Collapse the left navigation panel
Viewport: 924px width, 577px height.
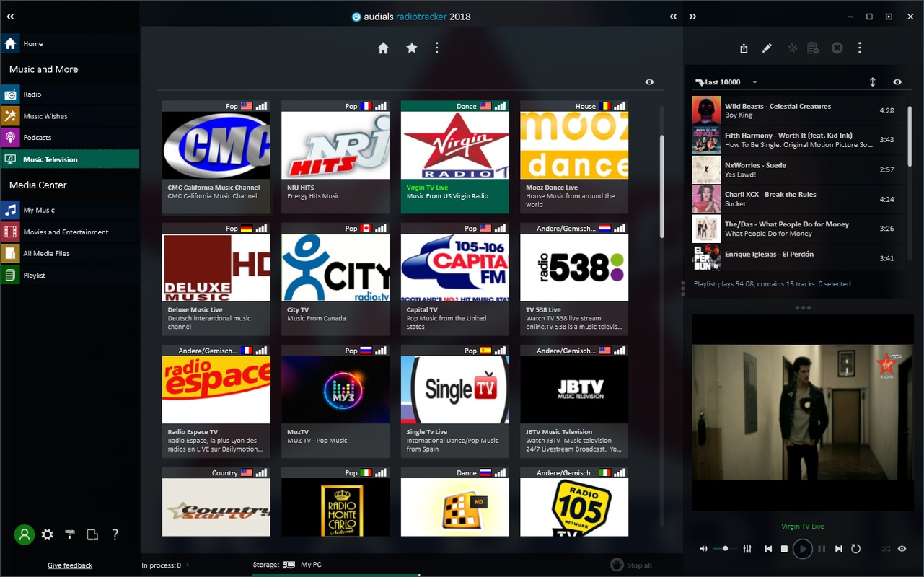[x=10, y=17]
